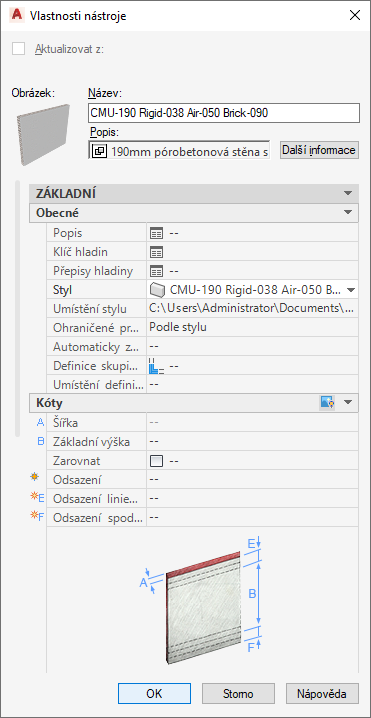This screenshot has height=718, width=371.
Task: Click the Klíč hladin layer key icon
Action: (x=157, y=252)
